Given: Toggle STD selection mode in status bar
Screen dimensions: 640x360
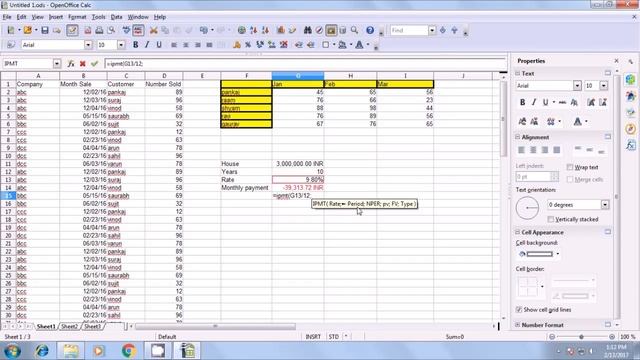Looking at the screenshot, I should coord(334,337).
